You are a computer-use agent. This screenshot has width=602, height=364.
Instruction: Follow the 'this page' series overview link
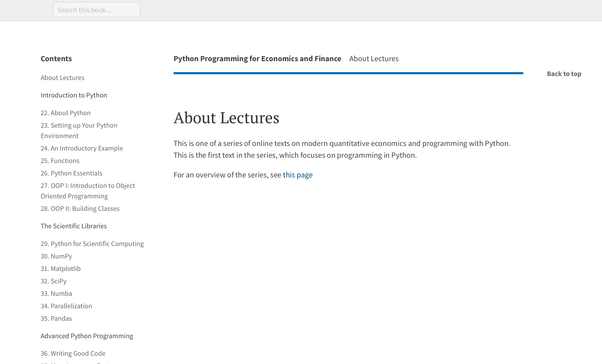[298, 175]
